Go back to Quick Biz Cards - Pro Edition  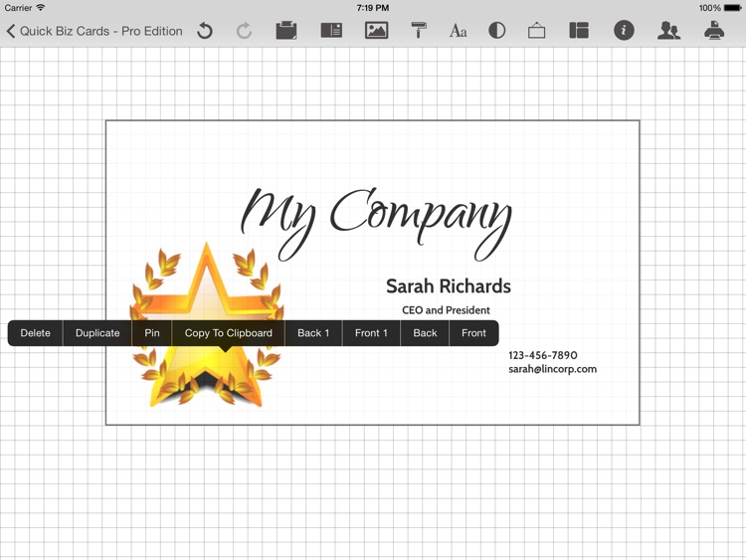[94, 31]
